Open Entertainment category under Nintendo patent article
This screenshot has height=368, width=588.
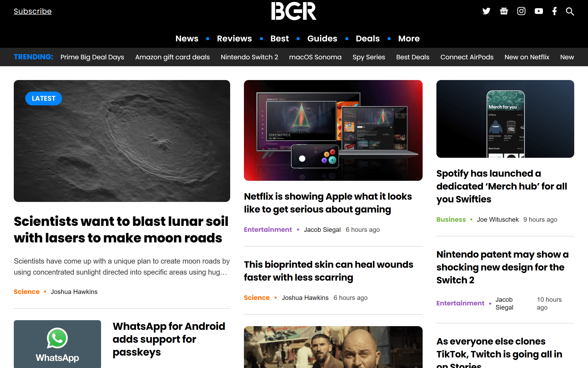[460, 303]
